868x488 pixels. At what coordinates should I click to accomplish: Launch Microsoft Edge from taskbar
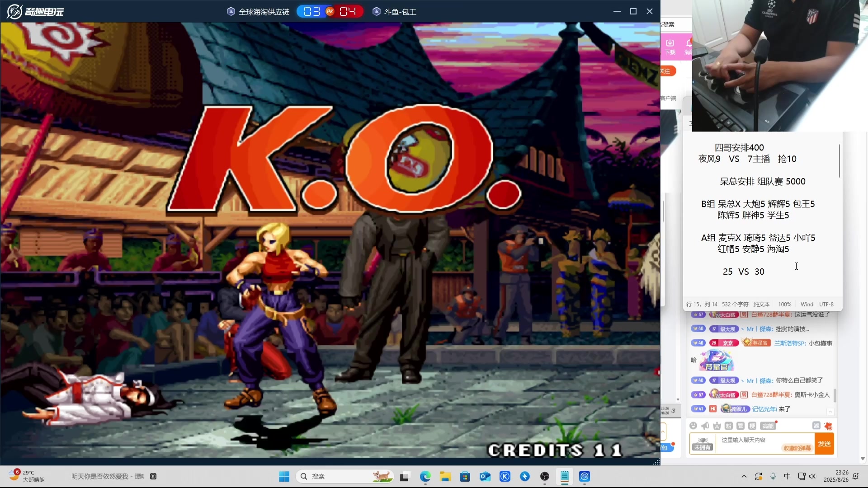pos(425,476)
